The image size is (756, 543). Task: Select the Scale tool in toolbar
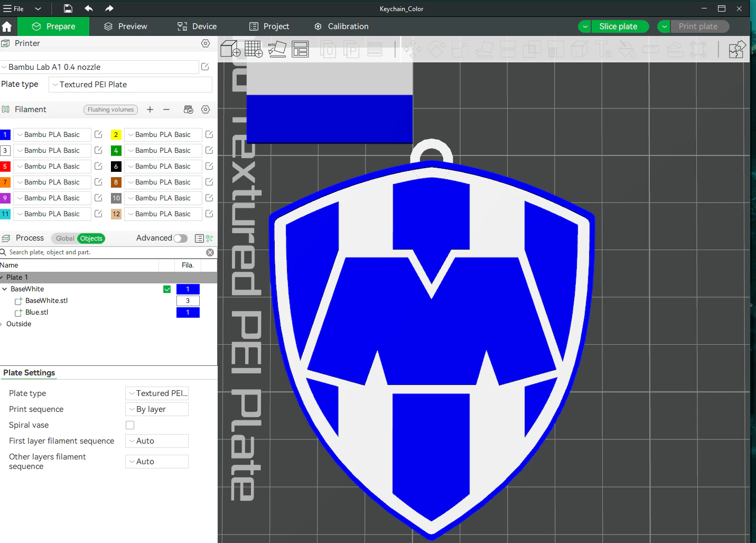(x=460, y=50)
